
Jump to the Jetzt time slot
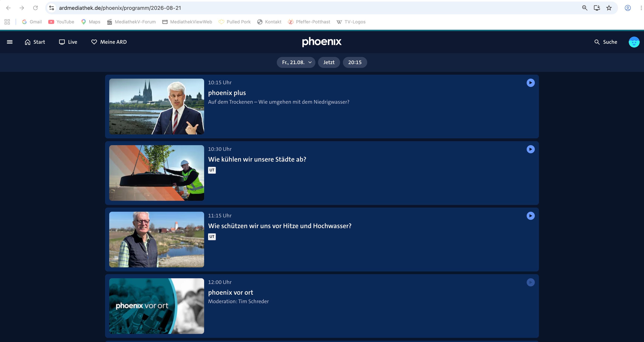329,62
